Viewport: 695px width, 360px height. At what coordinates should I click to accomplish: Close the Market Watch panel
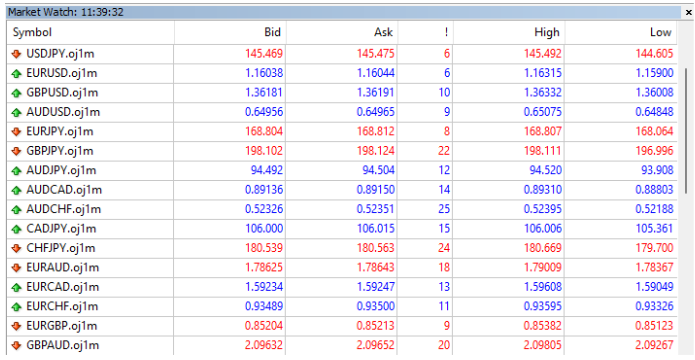(x=689, y=12)
